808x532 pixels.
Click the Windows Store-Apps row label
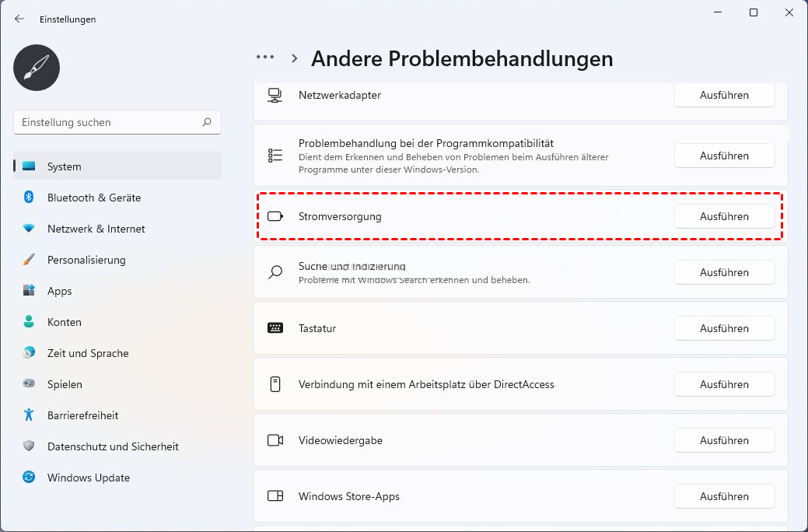349,496
